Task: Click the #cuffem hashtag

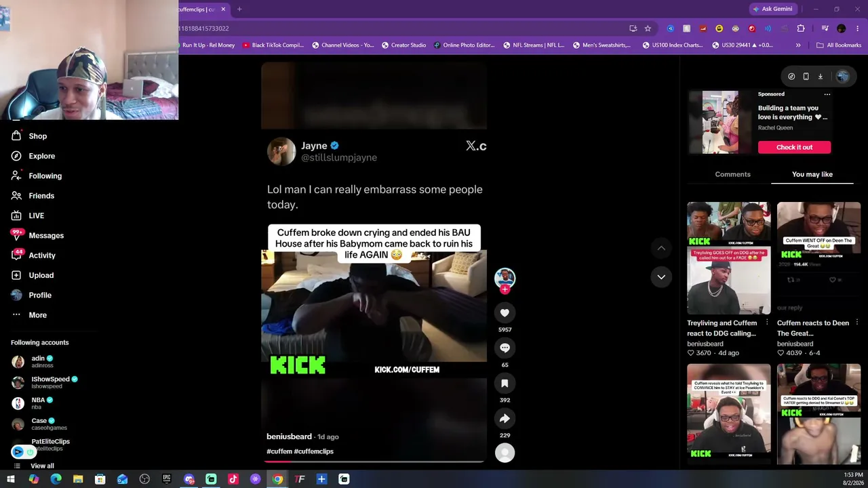Action: 279,451
